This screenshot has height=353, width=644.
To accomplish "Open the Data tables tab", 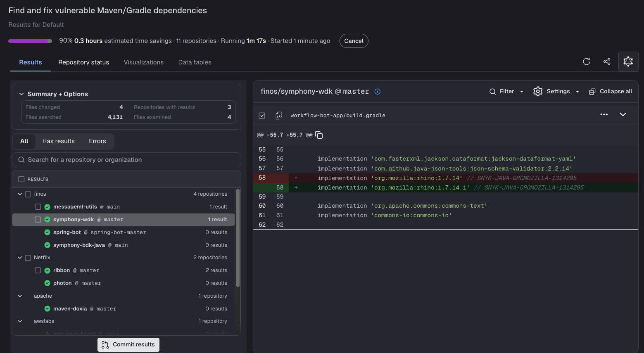I will pos(195,62).
